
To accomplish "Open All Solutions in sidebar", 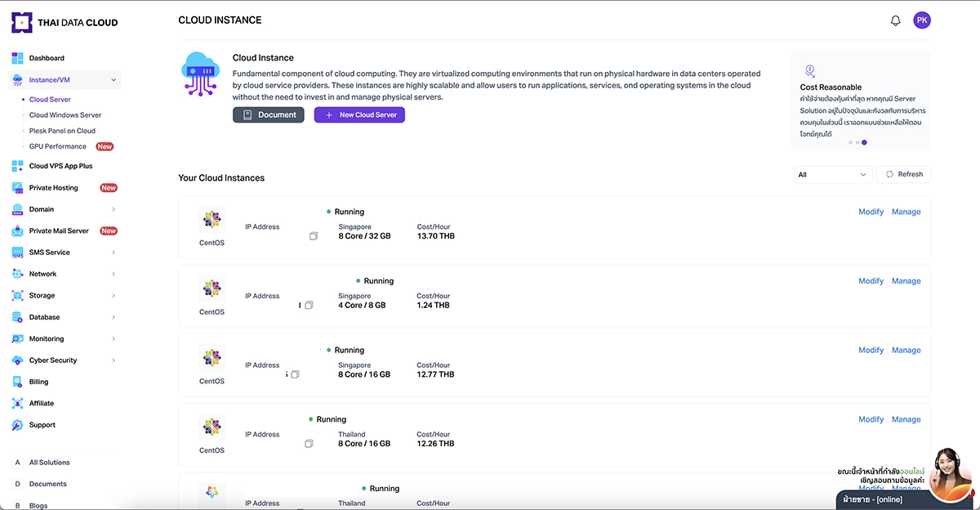I will (49, 463).
